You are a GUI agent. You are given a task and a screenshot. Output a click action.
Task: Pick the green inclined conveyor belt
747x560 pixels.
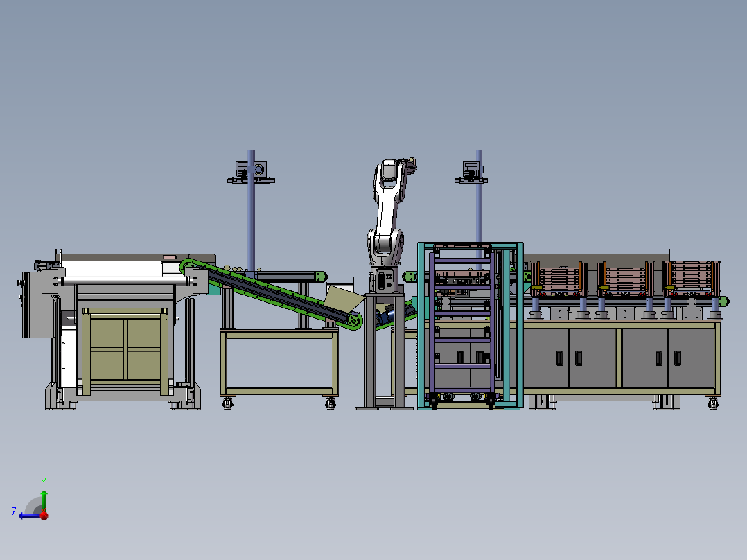(x=272, y=293)
